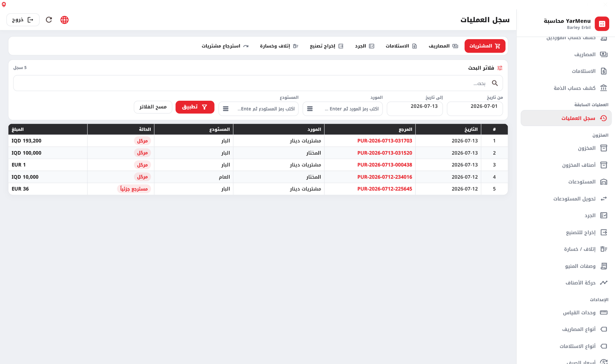Click the وحدات القياس ruler icon
The width and height of the screenshot is (615, 364).
[x=604, y=312]
